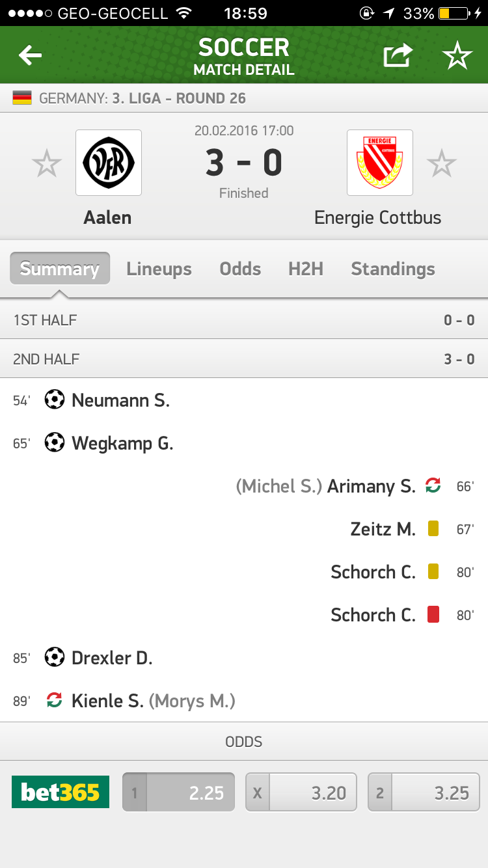
Task: Open the Odds tab
Action: click(240, 269)
